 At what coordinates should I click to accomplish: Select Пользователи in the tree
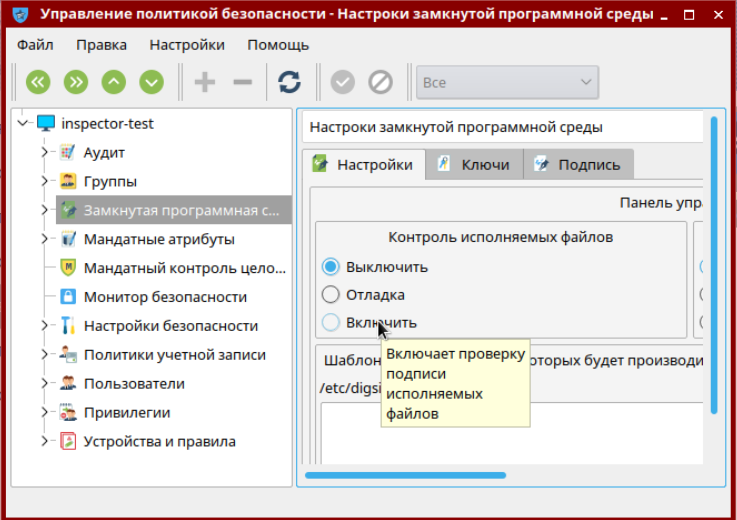coord(134,384)
